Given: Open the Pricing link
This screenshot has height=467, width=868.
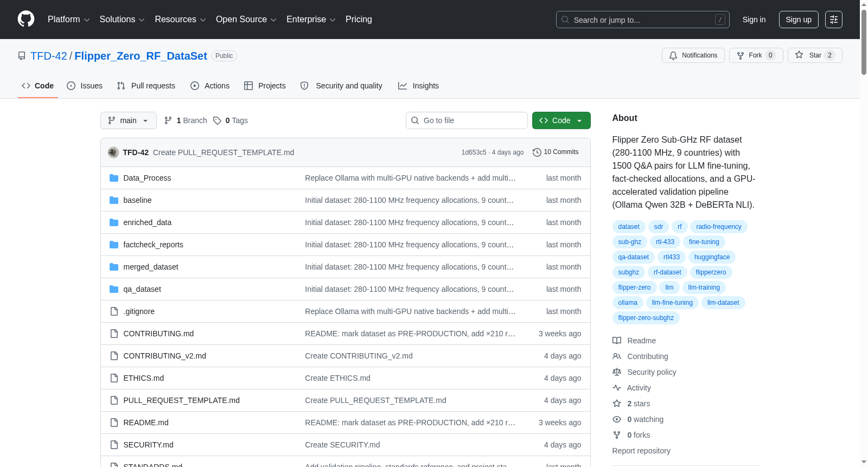Looking at the screenshot, I should pyautogui.click(x=359, y=19).
